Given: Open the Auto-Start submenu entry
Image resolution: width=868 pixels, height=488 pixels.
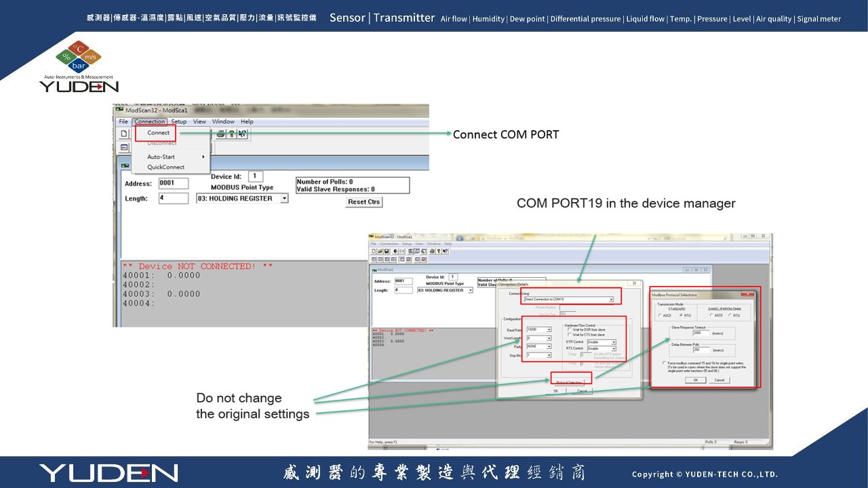Looking at the screenshot, I should pyautogui.click(x=171, y=157).
